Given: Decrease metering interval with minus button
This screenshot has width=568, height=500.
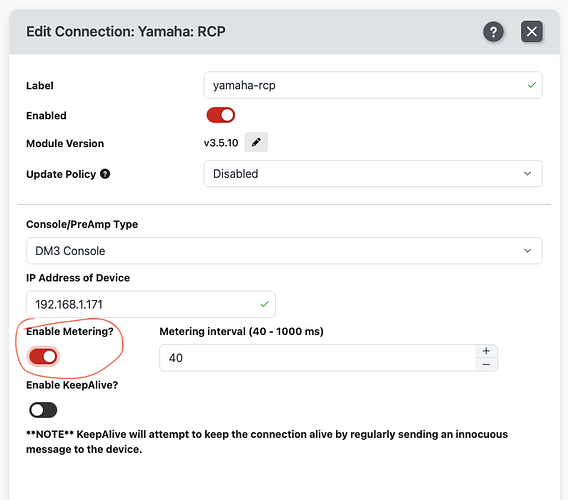Looking at the screenshot, I should [486, 364].
